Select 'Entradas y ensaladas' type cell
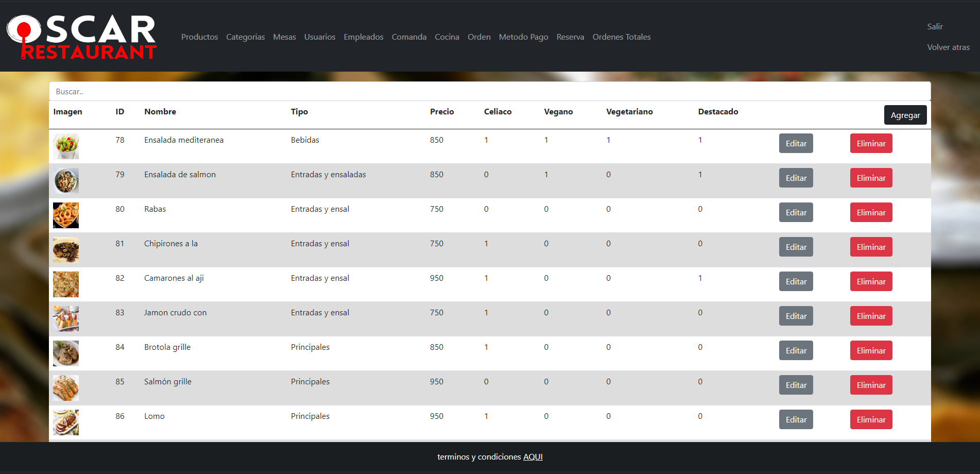This screenshot has height=474, width=980. [329, 175]
